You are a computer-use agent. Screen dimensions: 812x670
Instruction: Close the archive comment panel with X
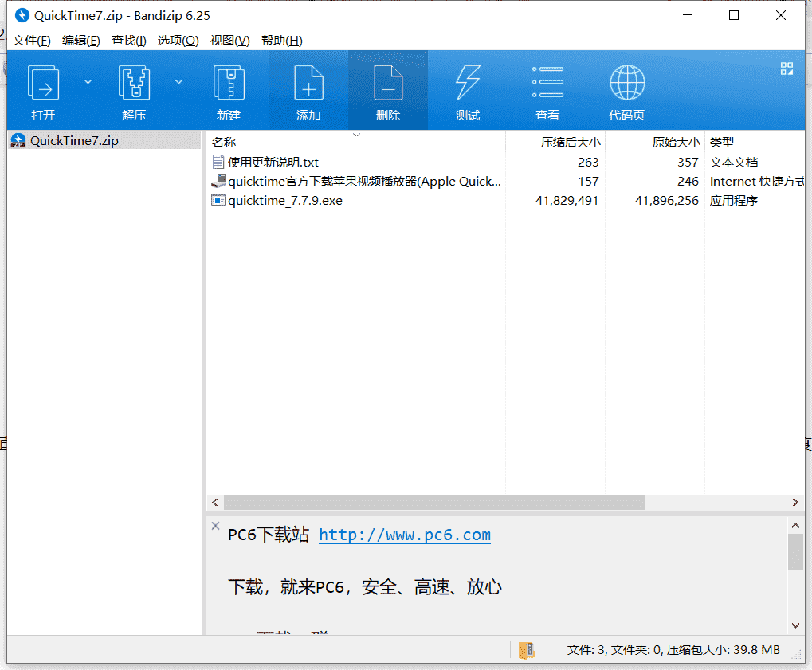tap(215, 526)
